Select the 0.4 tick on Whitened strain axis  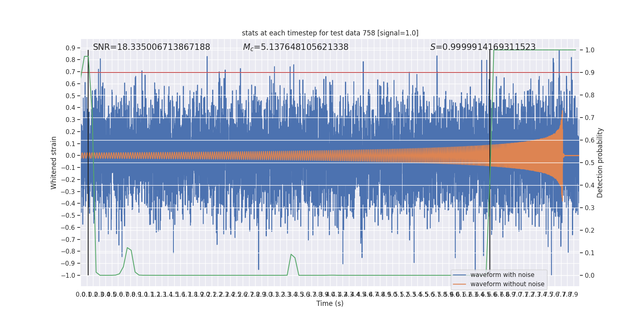point(70,107)
